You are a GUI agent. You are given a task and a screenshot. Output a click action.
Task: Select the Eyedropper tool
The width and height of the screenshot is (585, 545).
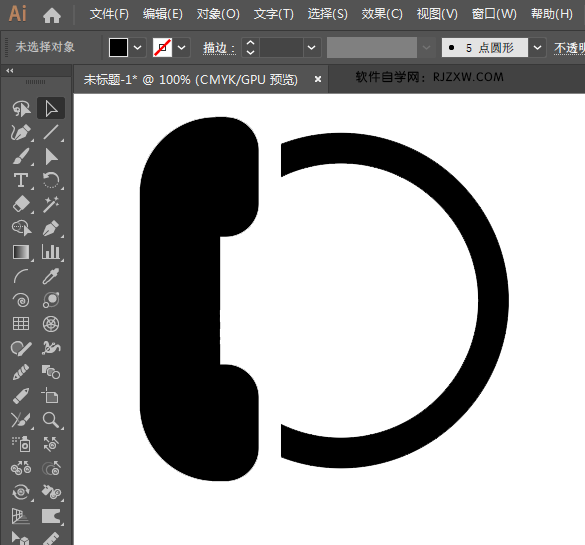point(51,276)
